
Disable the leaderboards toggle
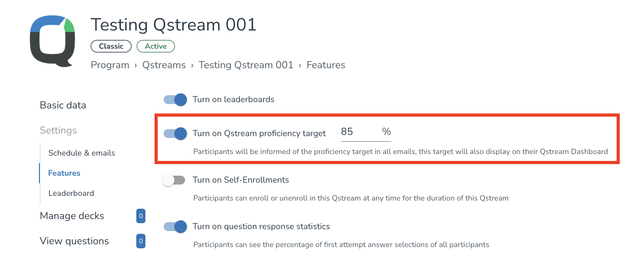point(175,100)
